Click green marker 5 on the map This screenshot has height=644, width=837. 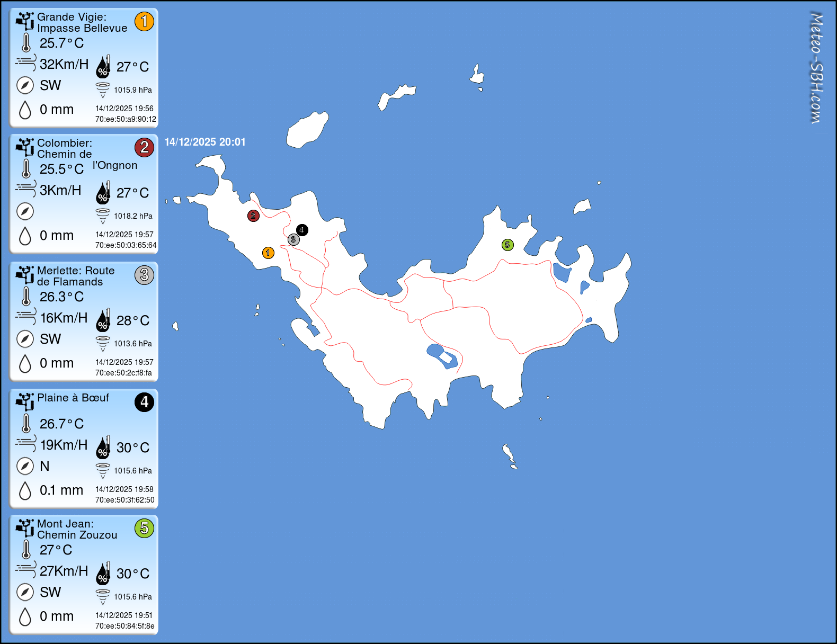[507, 245]
